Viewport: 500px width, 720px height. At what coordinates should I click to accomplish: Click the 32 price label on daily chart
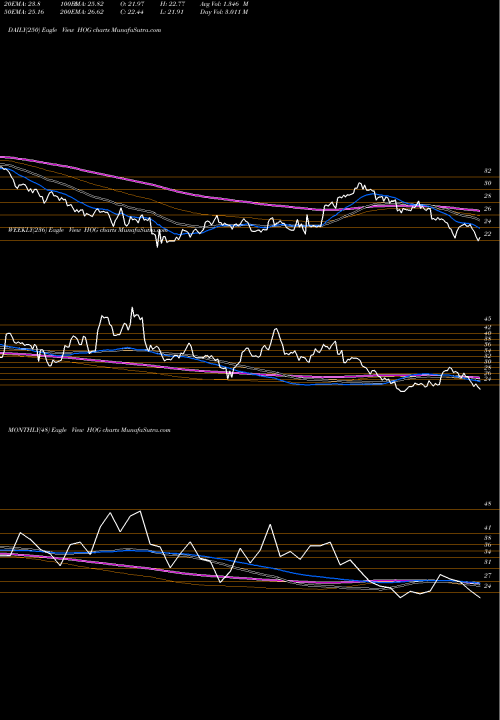click(487, 171)
